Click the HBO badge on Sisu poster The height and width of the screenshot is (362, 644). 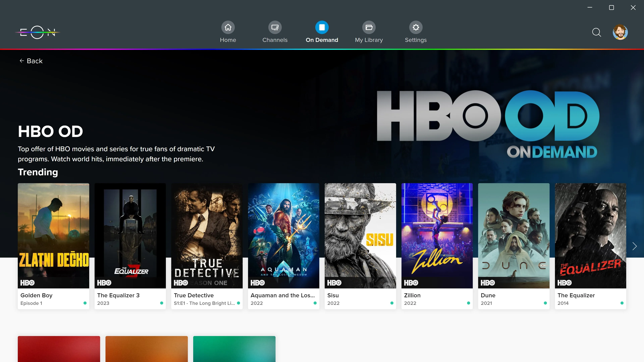coord(334,283)
